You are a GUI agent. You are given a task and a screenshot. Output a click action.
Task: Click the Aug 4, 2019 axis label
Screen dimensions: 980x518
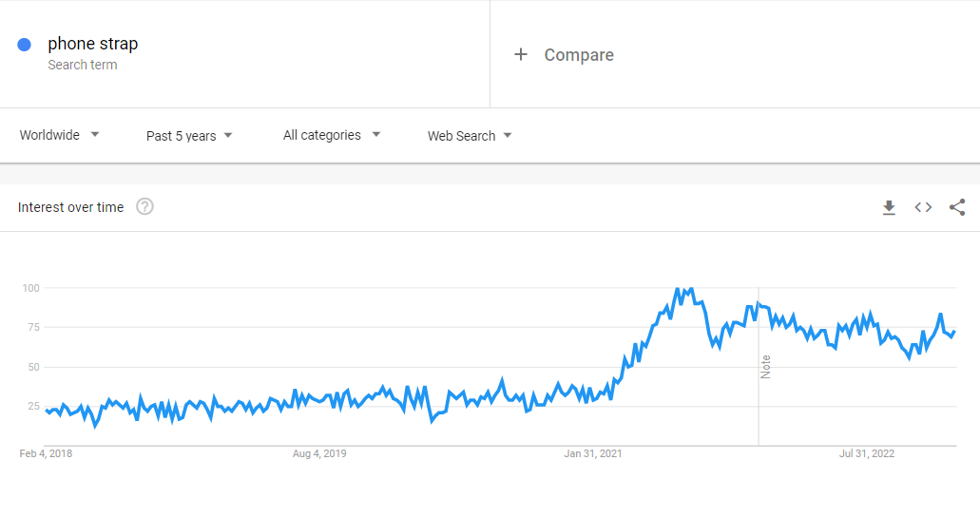[x=319, y=453]
